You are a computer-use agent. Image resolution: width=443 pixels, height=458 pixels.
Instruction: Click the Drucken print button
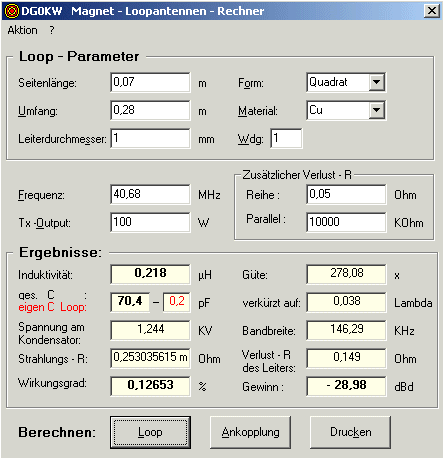tap(350, 432)
